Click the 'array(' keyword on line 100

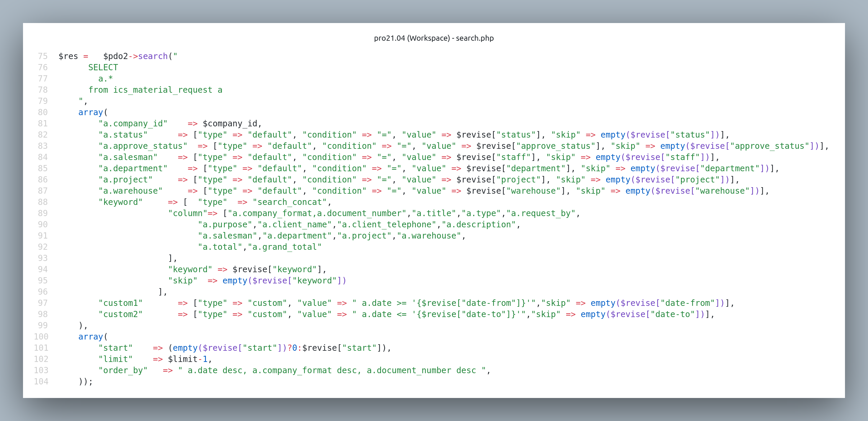93,336
